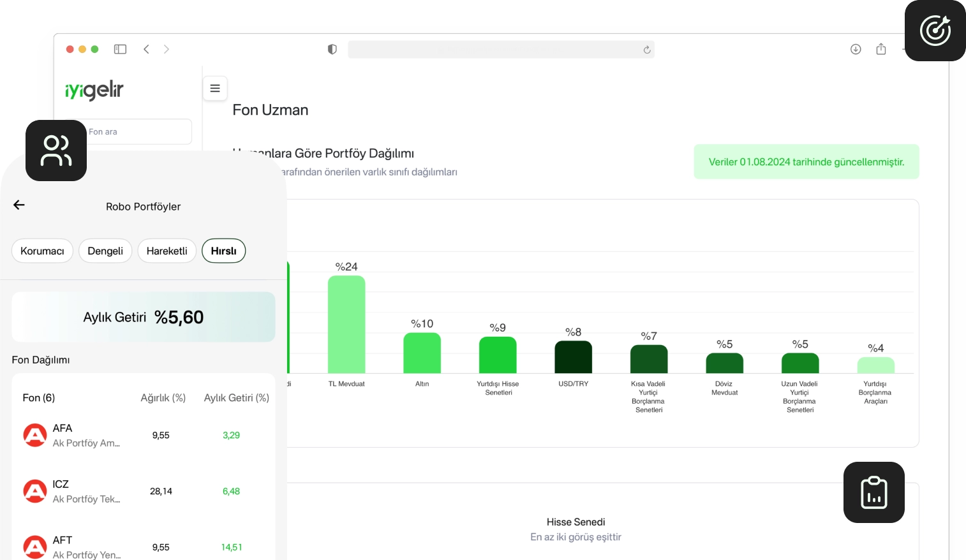The width and height of the screenshot is (966, 560).
Task: Click the Altın axis label
Action: pyautogui.click(x=422, y=384)
